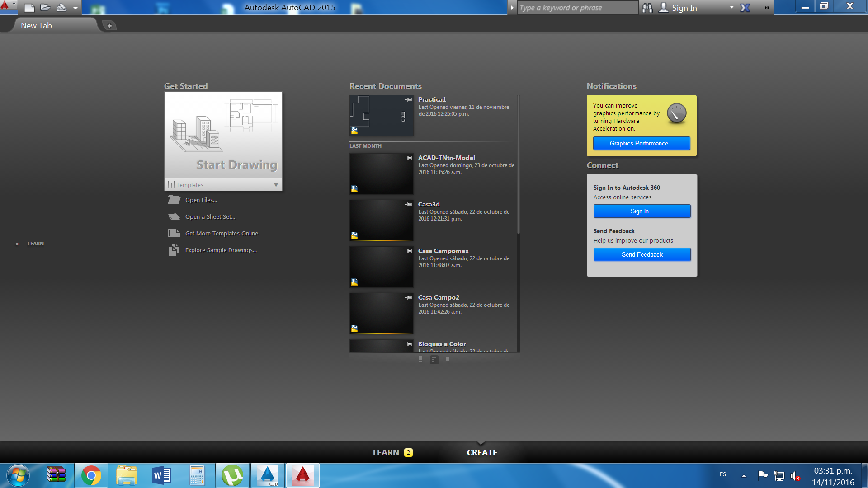Click the keyword search input field

576,8
